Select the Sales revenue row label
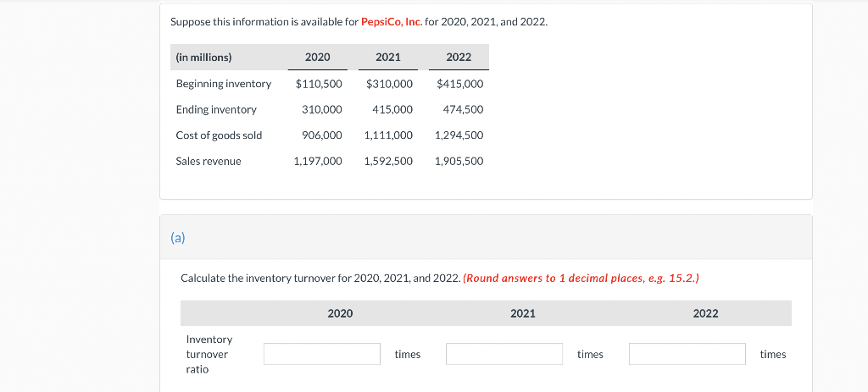This screenshot has width=868, height=392. [209, 161]
